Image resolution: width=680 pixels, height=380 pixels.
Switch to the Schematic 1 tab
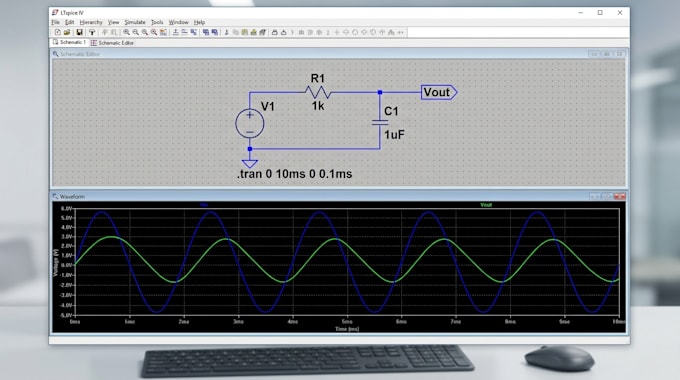coord(69,43)
